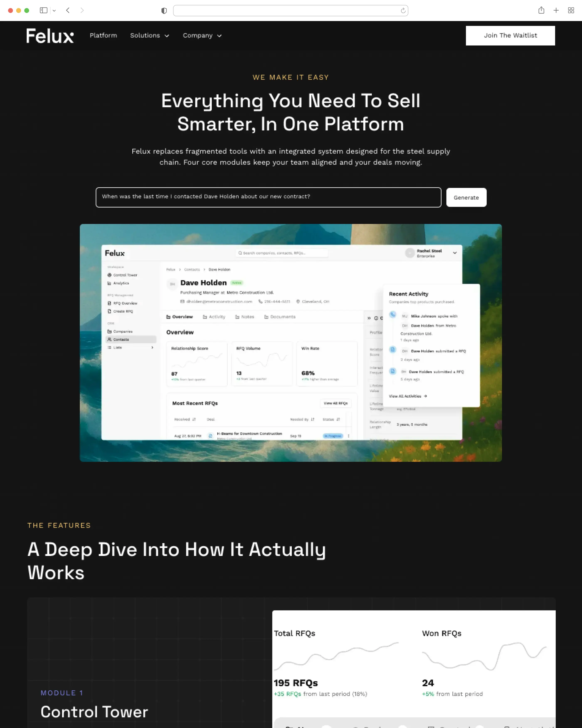This screenshot has width=582, height=728.
Task: Expand the Company dropdown menu
Action: [x=202, y=35]
